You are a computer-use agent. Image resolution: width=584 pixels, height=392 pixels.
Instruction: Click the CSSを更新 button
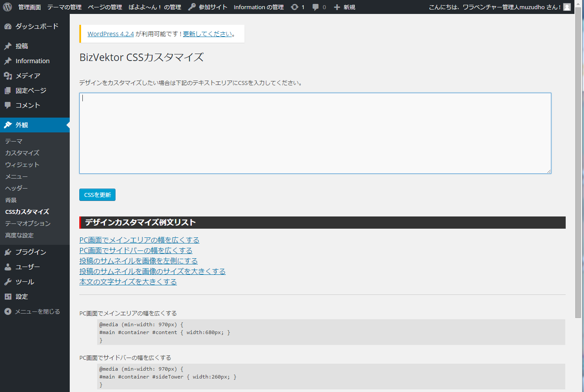[x=97, y=195]
